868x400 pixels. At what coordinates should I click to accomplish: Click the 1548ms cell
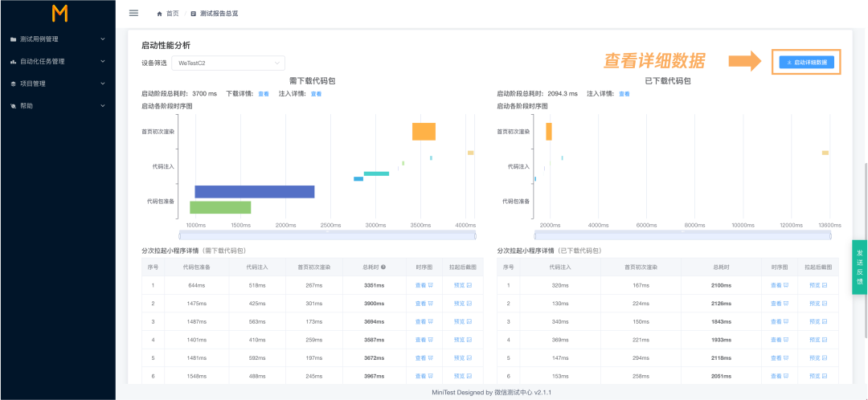[197, 376]
